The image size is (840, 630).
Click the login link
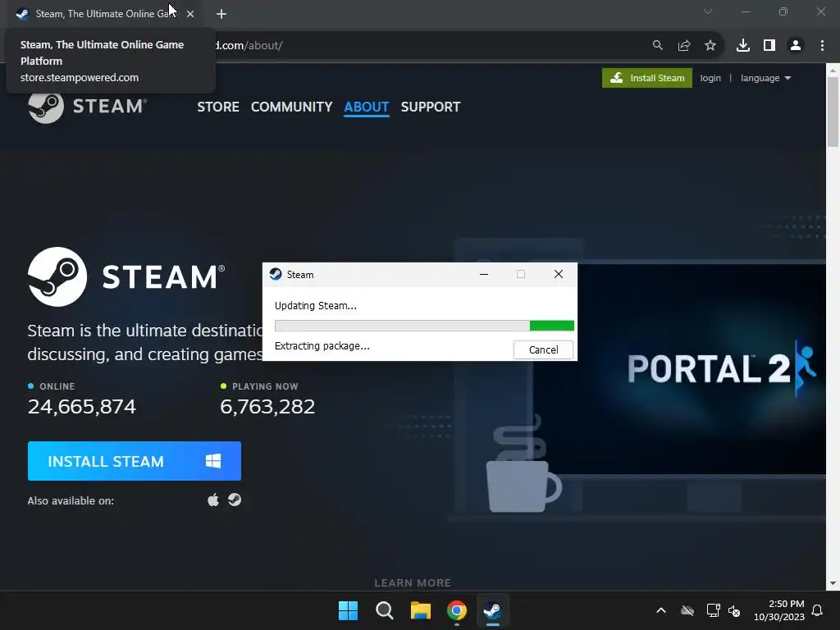[710, 78]
